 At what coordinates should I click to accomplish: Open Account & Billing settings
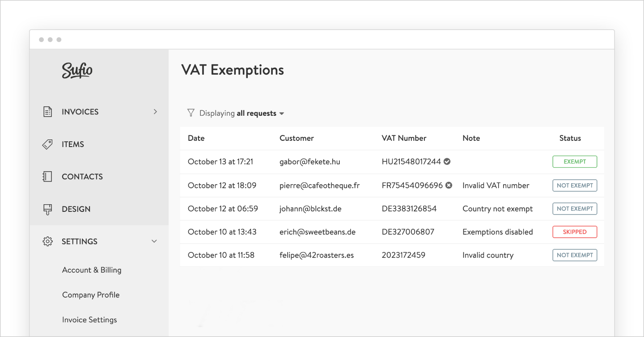coord(92,270)
